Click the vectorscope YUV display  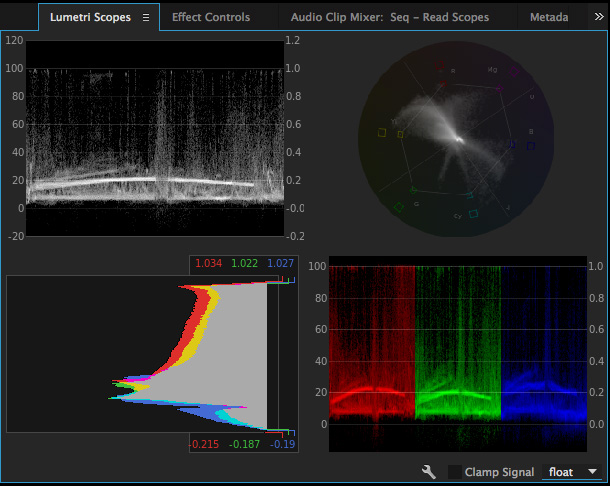point(456,139)
